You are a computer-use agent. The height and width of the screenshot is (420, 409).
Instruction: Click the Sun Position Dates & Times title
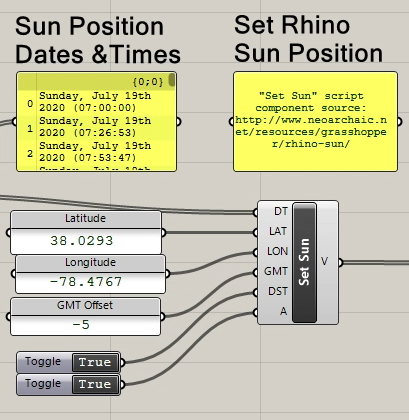point(98,40)
